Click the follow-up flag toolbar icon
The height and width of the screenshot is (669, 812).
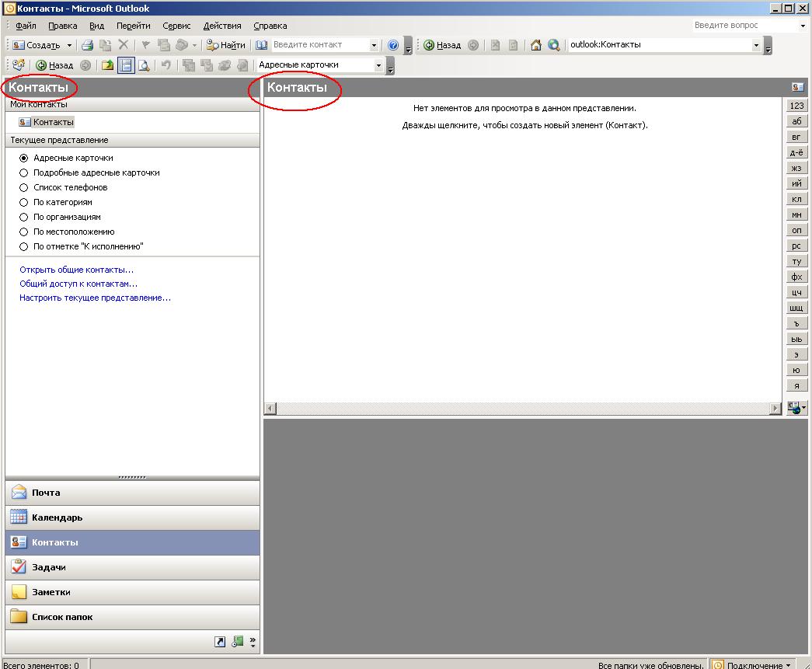[146, 45]
